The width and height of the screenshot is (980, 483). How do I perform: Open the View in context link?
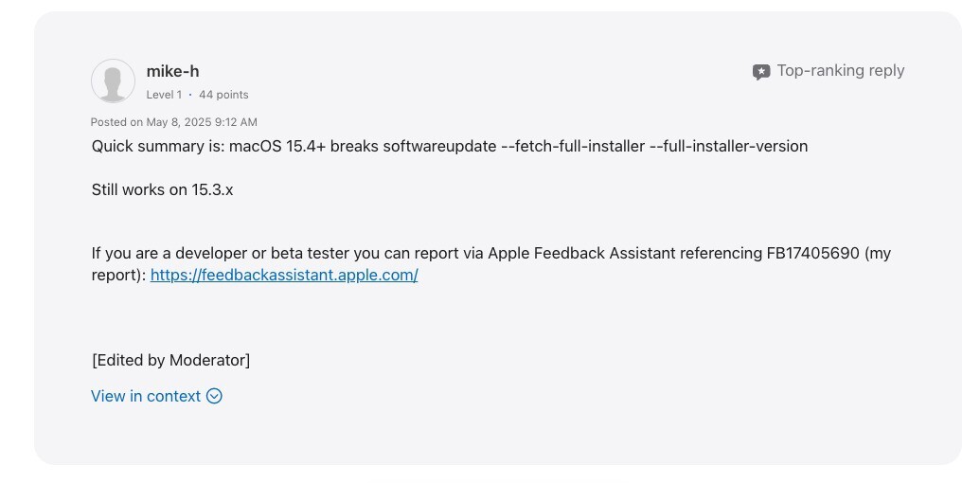[146, 396]
